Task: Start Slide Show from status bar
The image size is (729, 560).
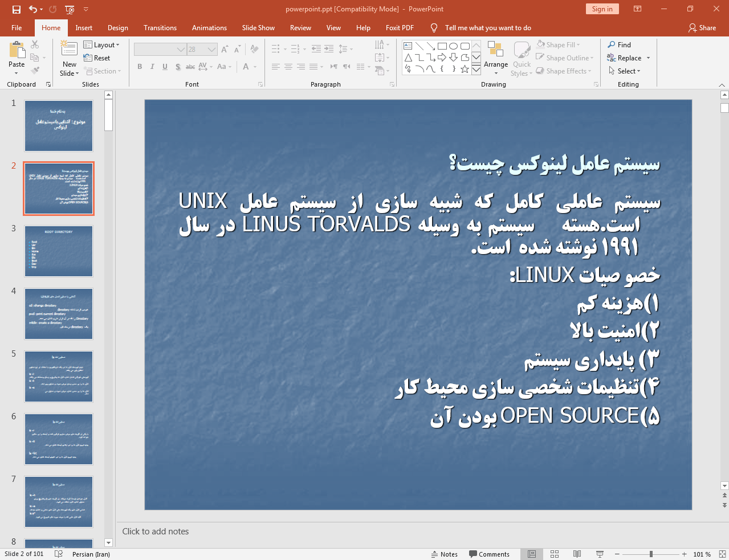Action: [x=600, y=554]
